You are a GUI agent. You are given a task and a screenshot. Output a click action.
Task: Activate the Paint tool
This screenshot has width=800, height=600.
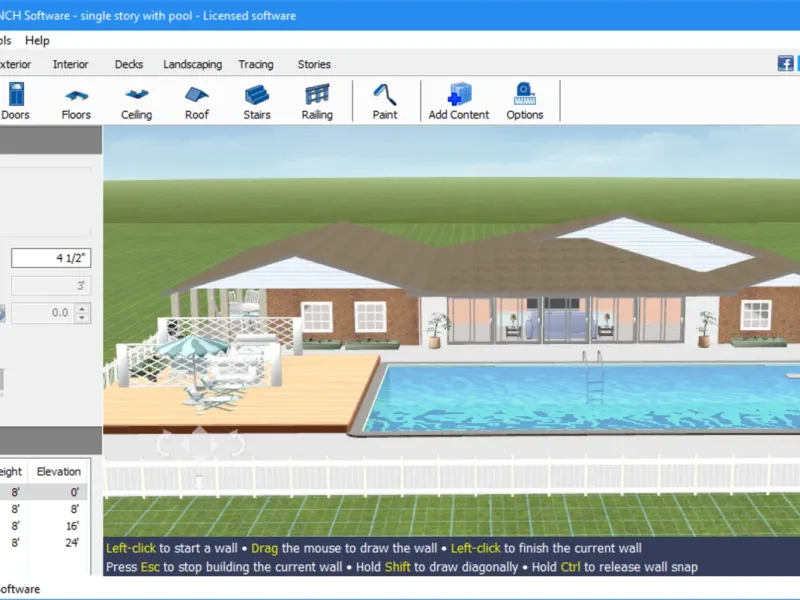pyautogui.click(x=385, y=101)
